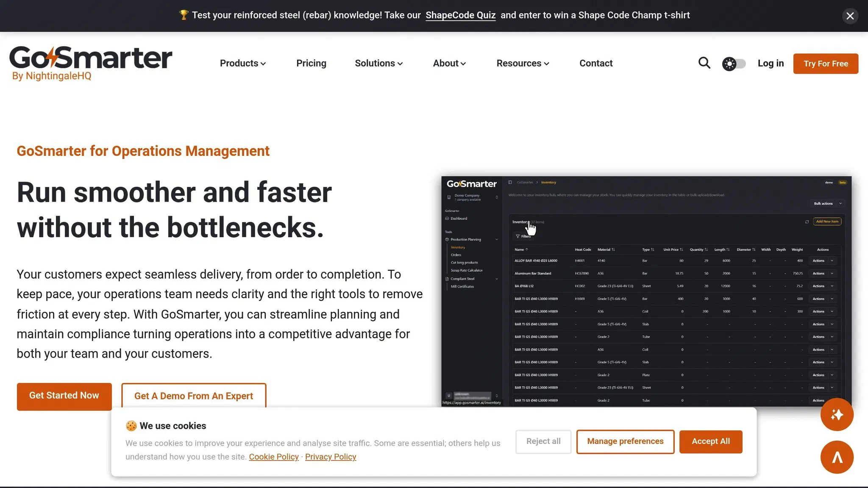Open the AI sparkle assistant bubble bottom right
868x488 pixels.
[837, 415]
